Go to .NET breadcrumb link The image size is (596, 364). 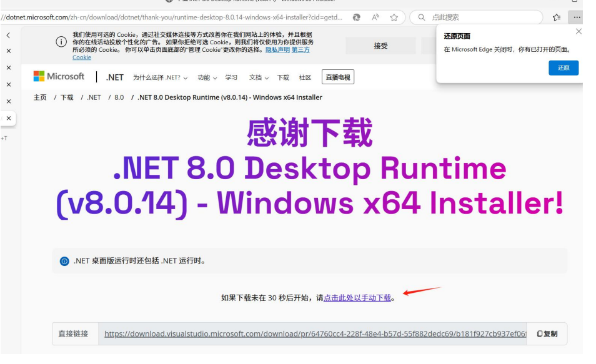click(94, 97)
